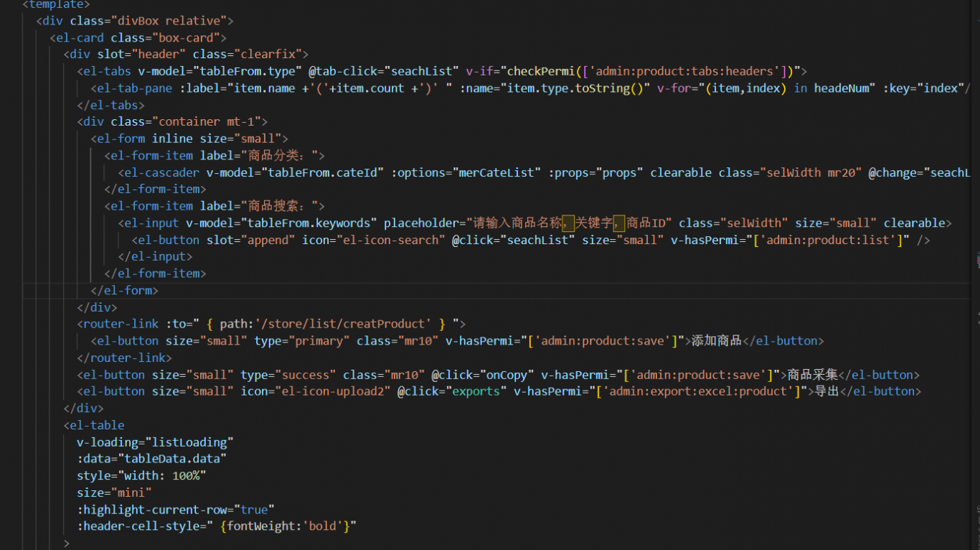Click the el-cascader tag name
This screenshot has height=550, width=980.
[161, 173]
